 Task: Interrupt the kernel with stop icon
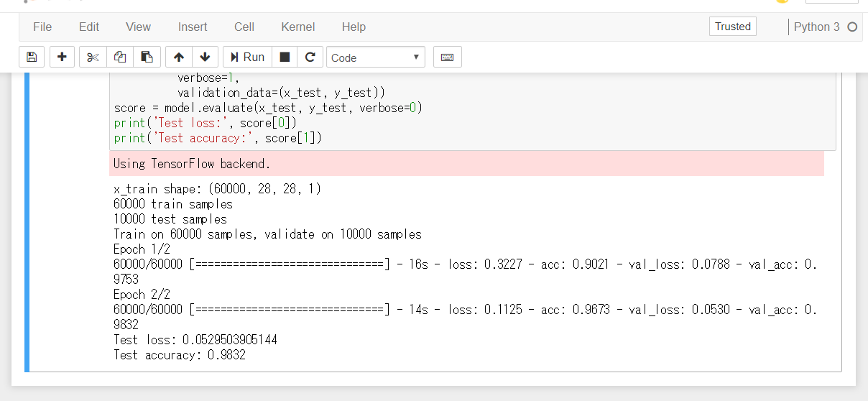click(x=285, y=57)
